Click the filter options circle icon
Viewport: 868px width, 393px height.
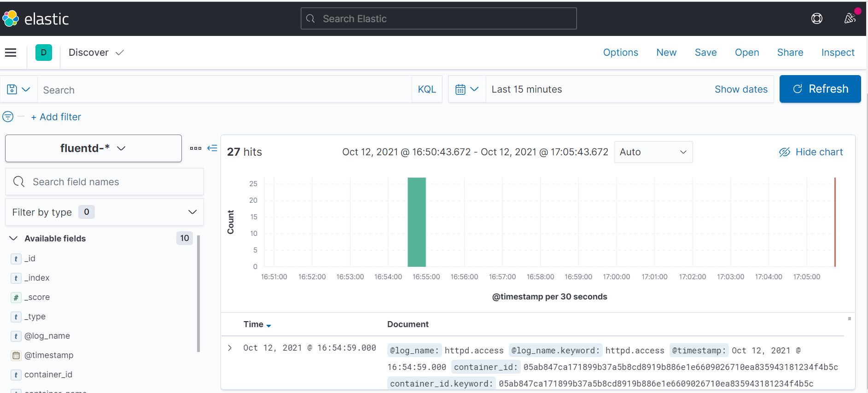pyautogui.click(x=8, y=117)
